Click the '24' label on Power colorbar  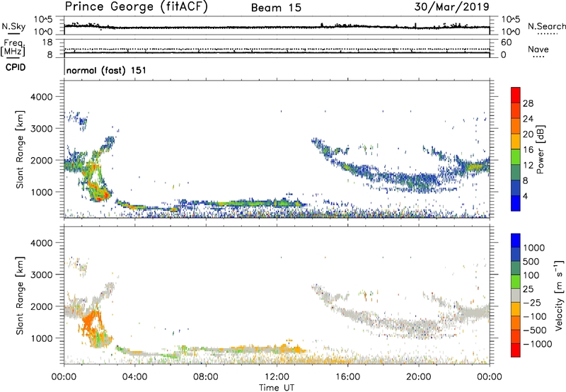coord(528,119)
